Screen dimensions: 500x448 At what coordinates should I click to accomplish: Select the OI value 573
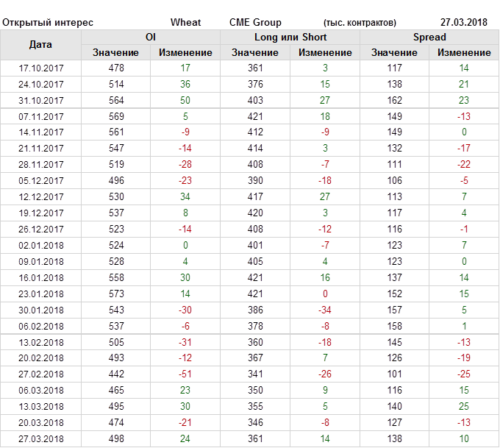click(116, 294)
